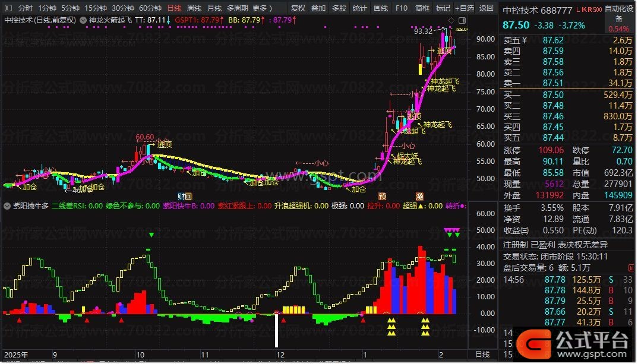Click the 日线 label at chart bottom-right
This screenshot has width=638, height=364.
coord(483,354)
